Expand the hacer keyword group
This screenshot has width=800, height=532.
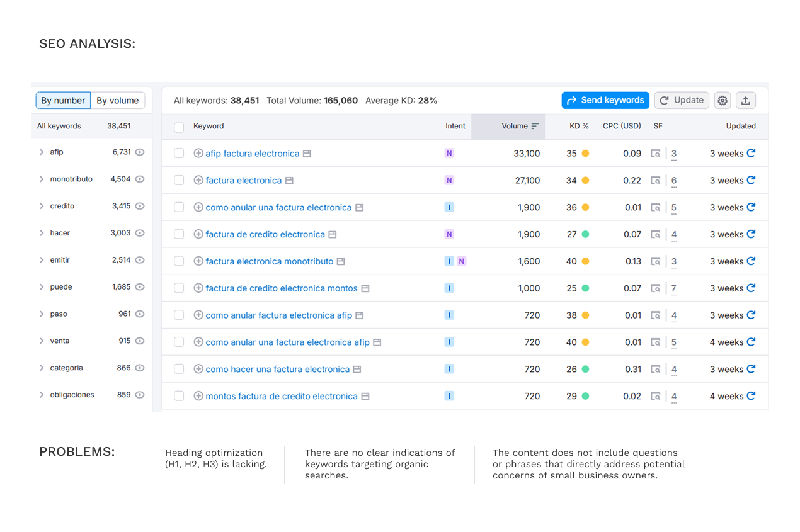[x=42, y=233]
